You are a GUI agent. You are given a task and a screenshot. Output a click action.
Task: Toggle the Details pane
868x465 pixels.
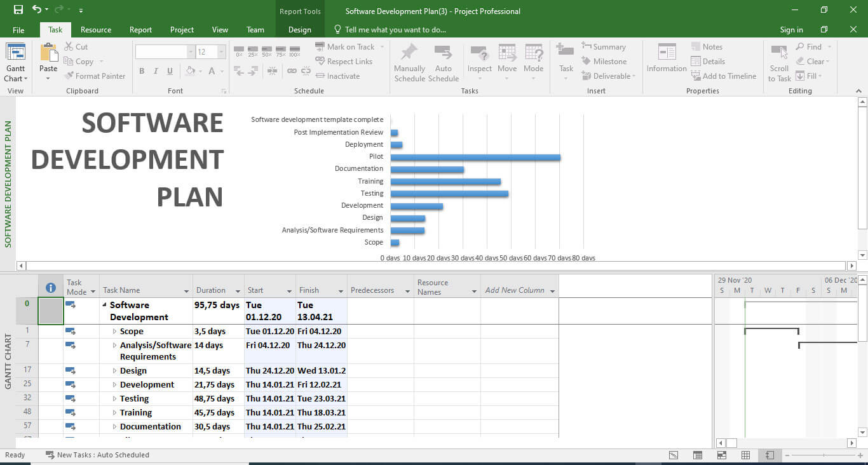pyautogui.click(x=708, y=62)
